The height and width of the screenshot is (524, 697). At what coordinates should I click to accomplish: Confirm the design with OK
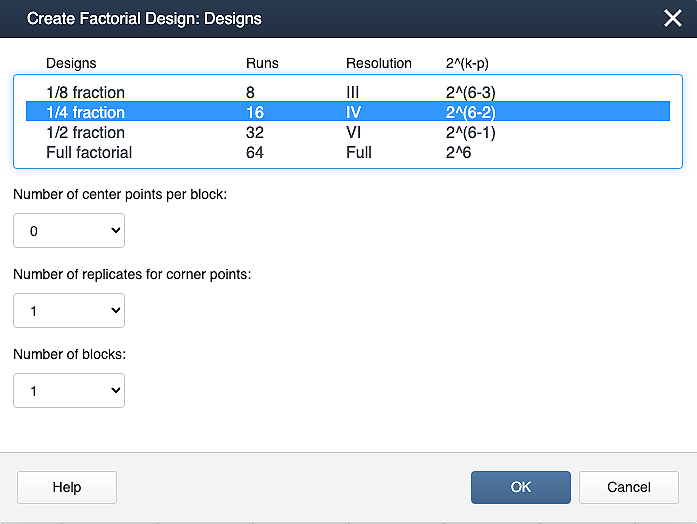[x=520, y=487]
